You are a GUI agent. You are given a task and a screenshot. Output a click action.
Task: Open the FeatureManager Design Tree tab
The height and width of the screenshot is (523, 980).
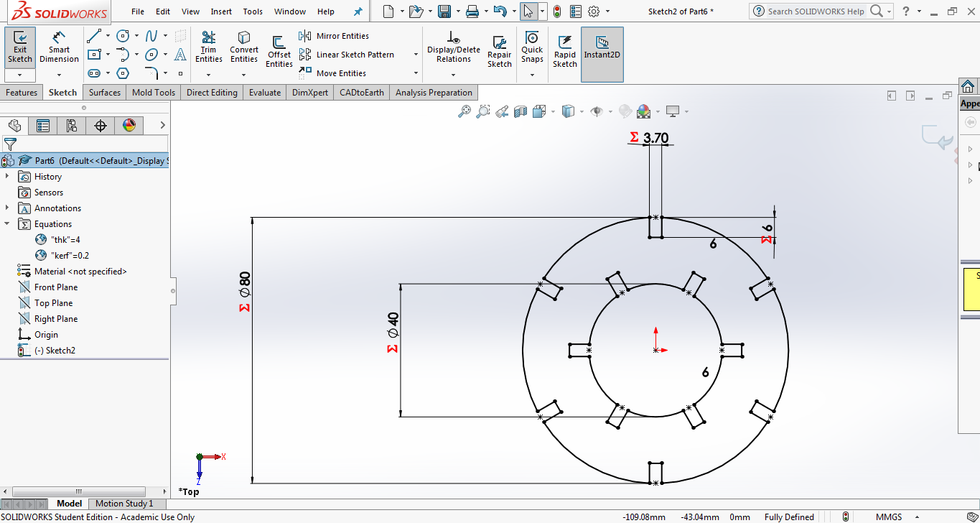coord(14,126)
